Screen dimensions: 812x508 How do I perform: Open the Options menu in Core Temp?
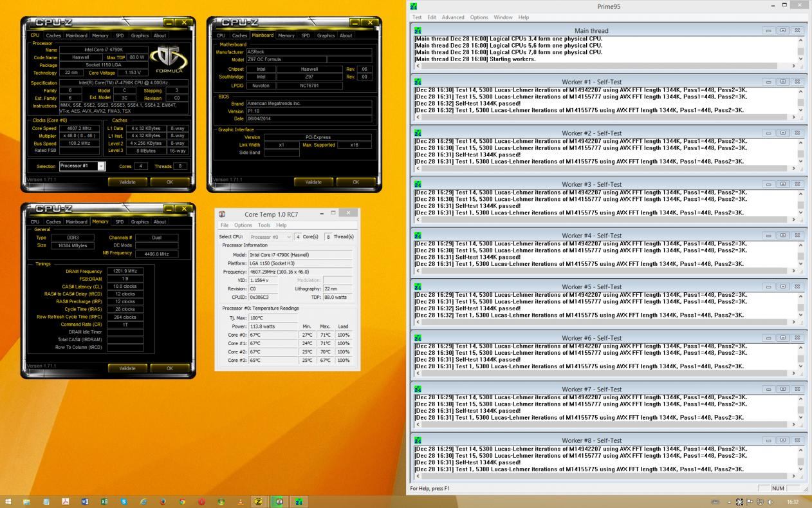pos(243,225)
